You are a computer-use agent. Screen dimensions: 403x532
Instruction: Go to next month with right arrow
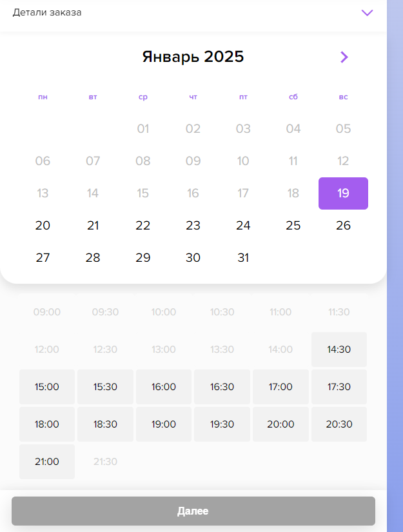(x=344, y=57)
